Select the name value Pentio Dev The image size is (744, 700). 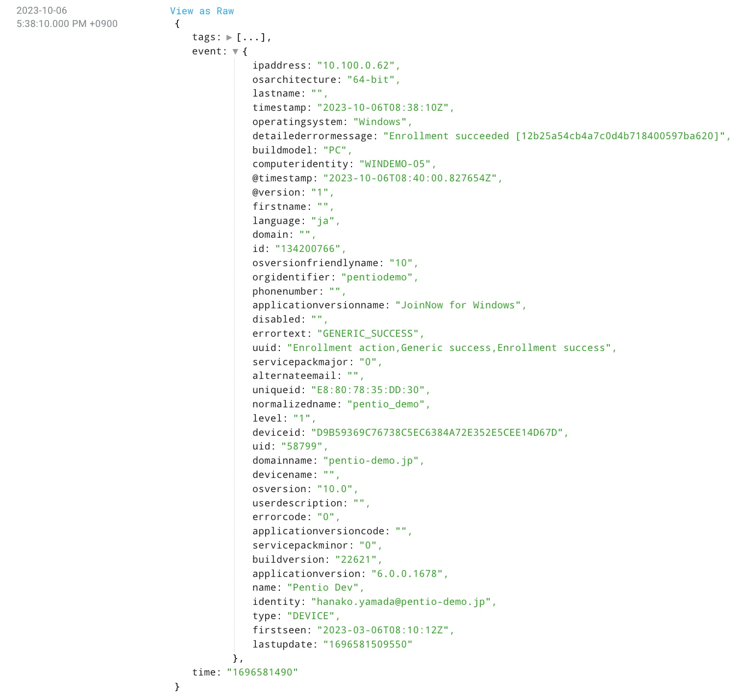pyautogui.click(x=325, y=588)
